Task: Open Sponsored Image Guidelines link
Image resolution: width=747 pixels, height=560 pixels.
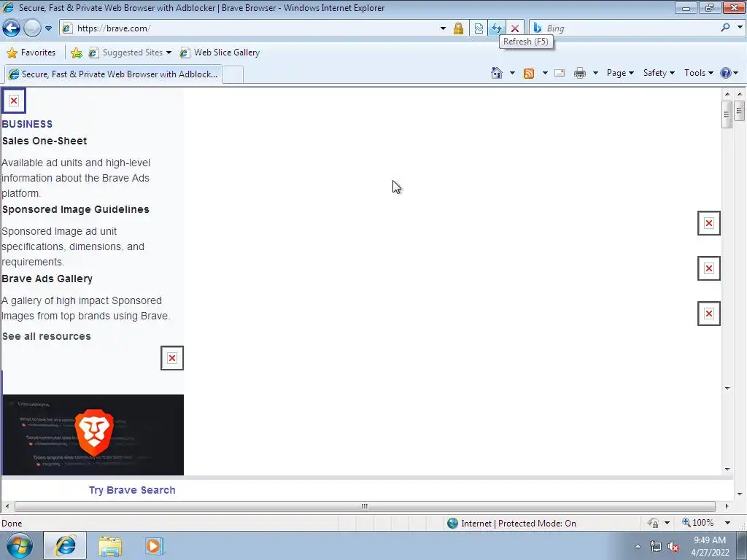Action: [75, 209]
